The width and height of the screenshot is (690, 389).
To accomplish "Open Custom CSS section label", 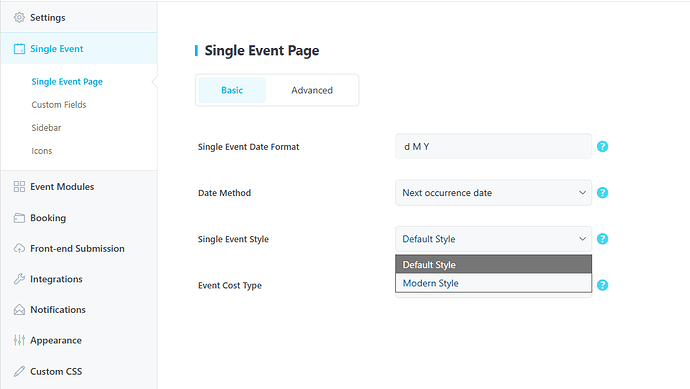I will 56,371.
